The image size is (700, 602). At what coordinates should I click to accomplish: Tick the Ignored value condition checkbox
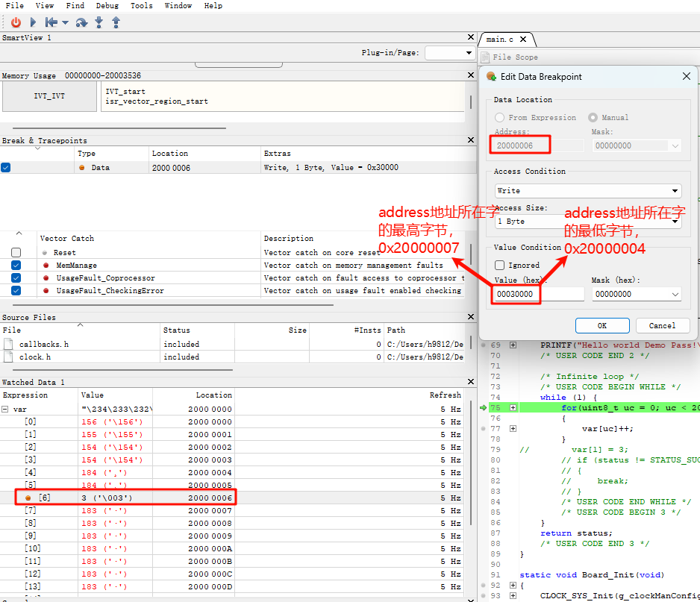click(x=500, y=265)
